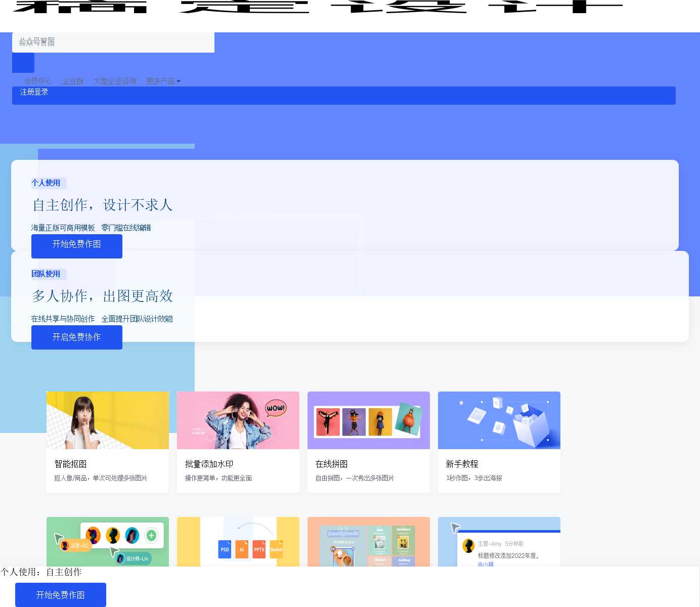This screenshot has width=700, height=607.
Task: Open the 新手教程 card thumbnail
Action: [499, 420]
